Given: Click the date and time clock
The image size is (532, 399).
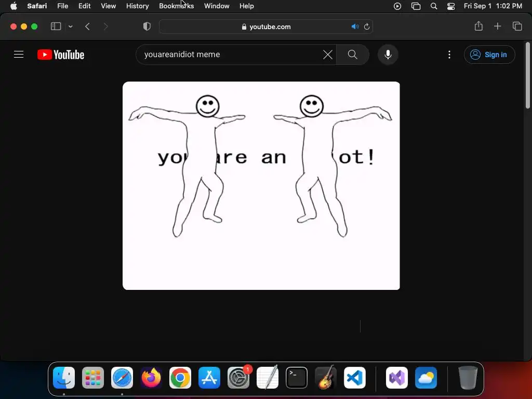Looking at the screenshot, I should pyautogui.click(x=493, y=6).
